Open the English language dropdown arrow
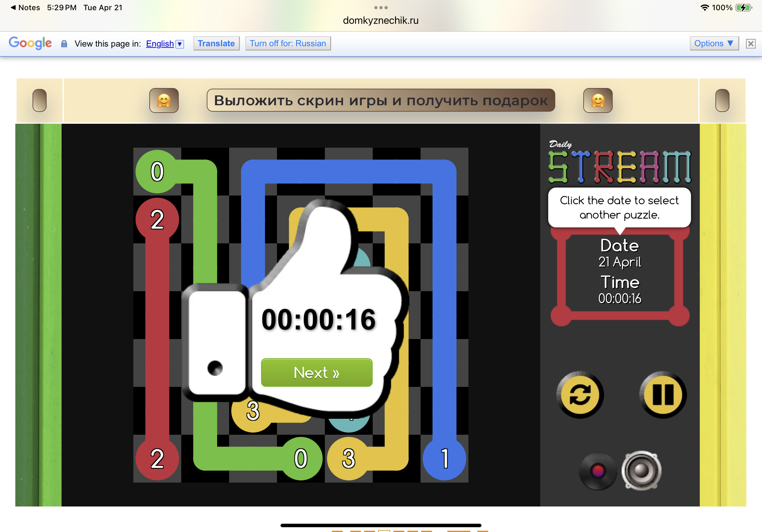This screenshot has height=532, width=762. point(180,44)
